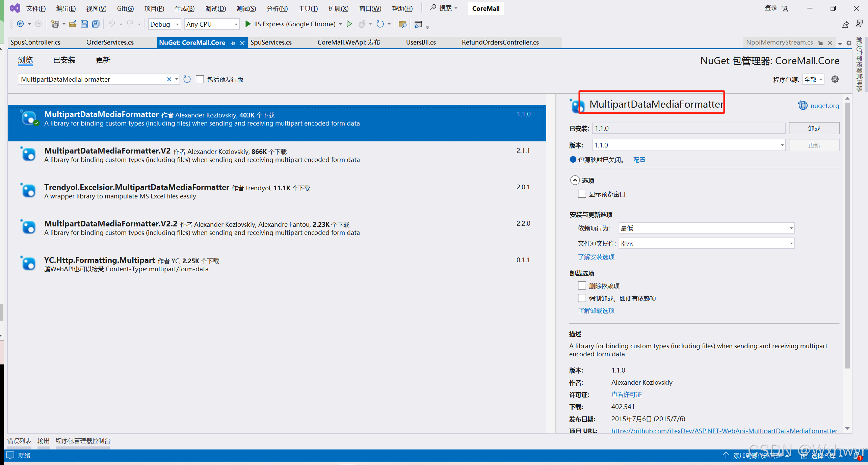868x465 pixels.
Task: Click the navigate forward arrow icon
Action: 38,24
